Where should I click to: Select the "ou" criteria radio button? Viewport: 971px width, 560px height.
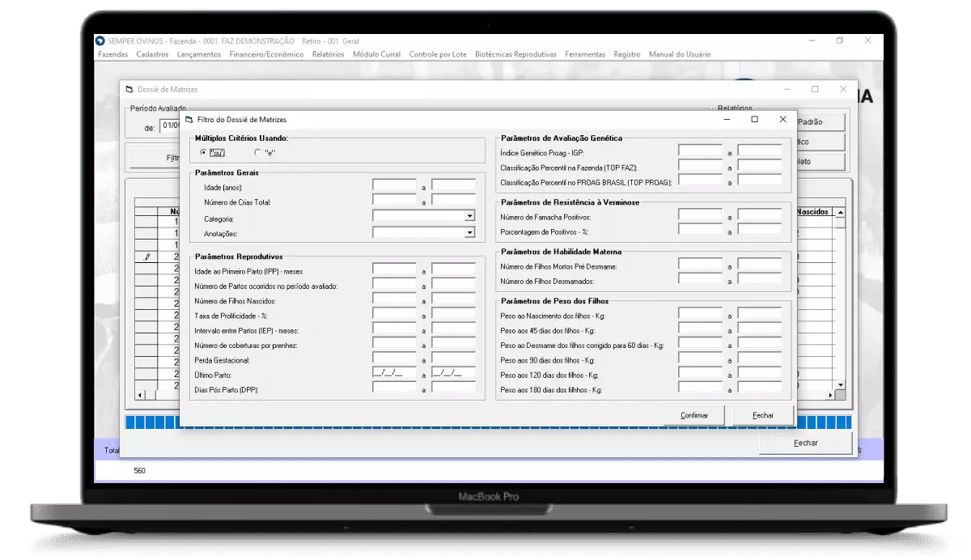click(x=203, y=152)
